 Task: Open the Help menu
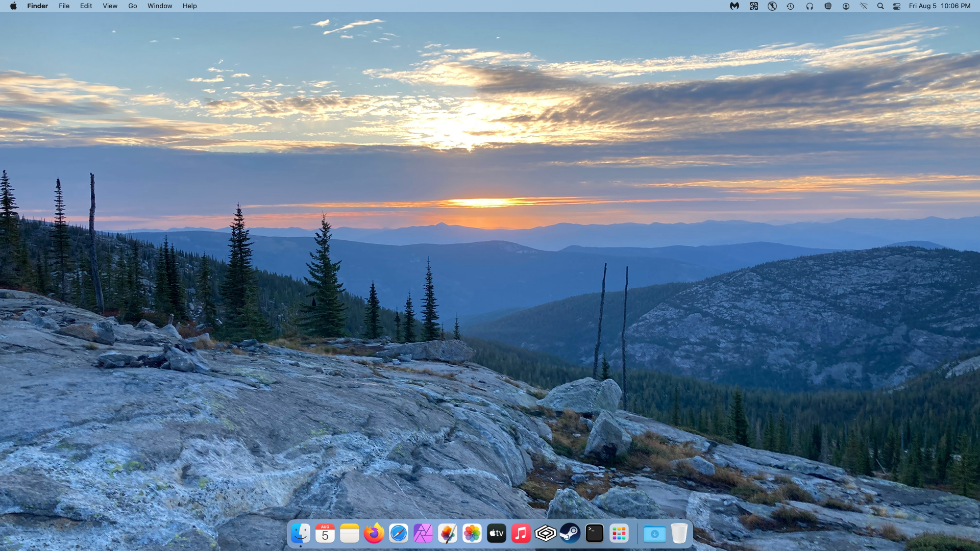190,6
